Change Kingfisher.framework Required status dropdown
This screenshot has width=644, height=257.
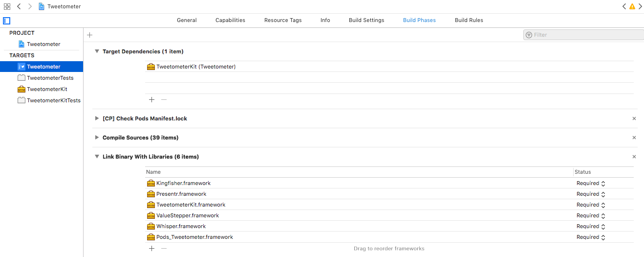[591, 183]
